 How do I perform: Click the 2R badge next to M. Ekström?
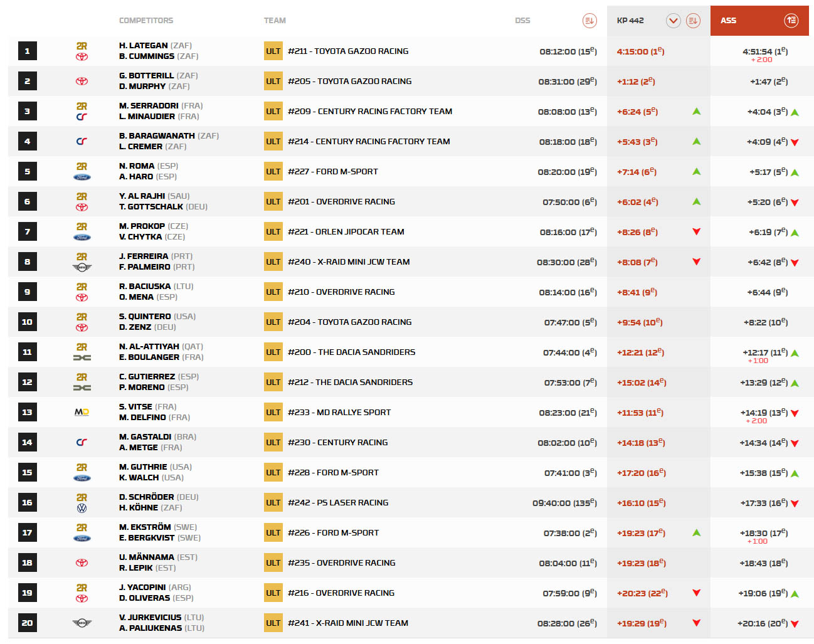point(82,527)
